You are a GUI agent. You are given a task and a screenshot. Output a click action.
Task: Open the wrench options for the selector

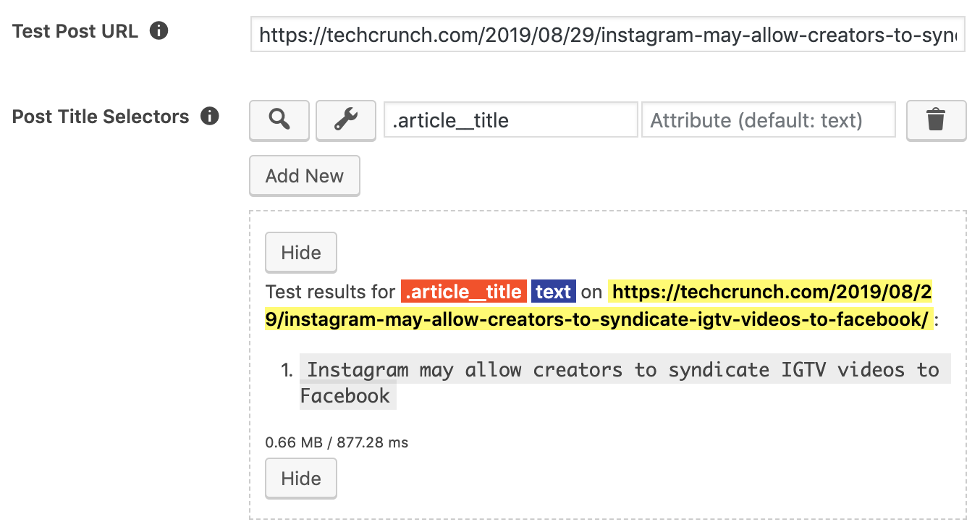pyautogui.click(x=346, y=120)
